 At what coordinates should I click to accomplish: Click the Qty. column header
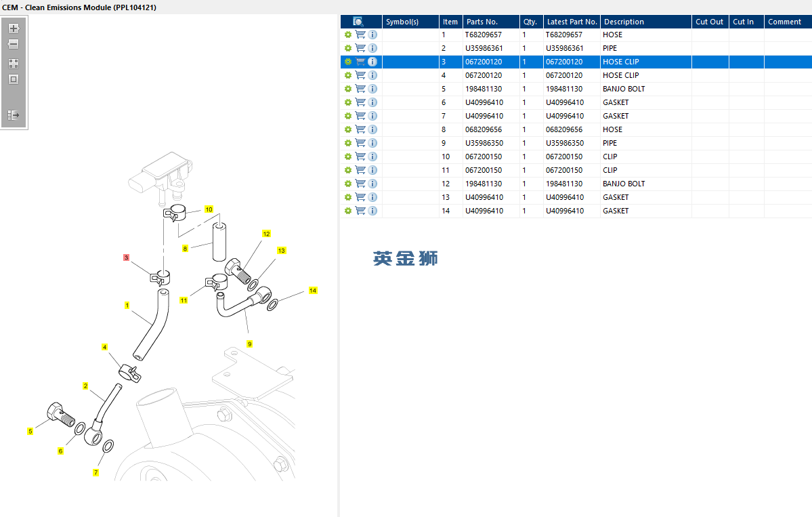530,22
